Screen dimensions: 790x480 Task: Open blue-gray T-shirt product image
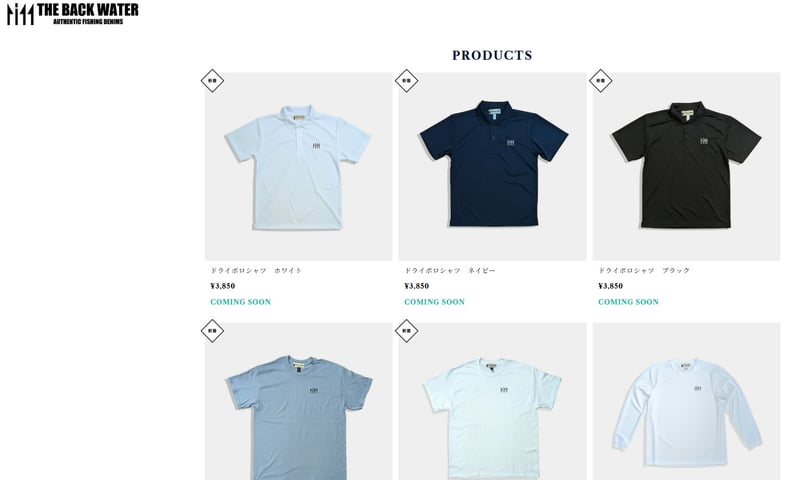pyautogui.click(x=298, y=401)
